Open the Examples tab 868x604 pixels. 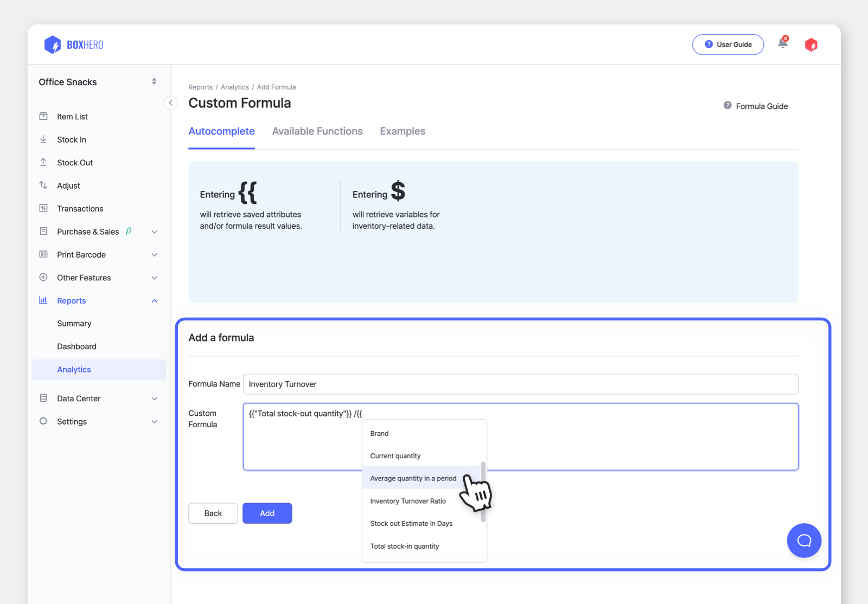(402, 131)
